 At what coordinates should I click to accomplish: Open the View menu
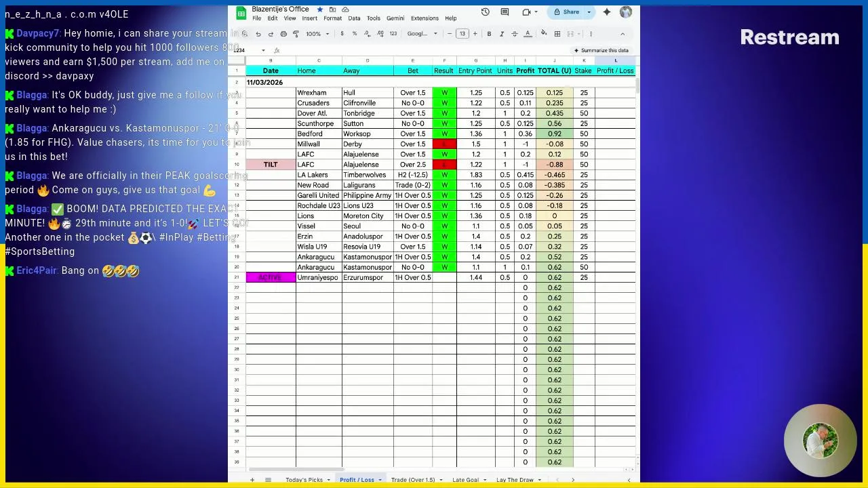click(x=290, y=18)
